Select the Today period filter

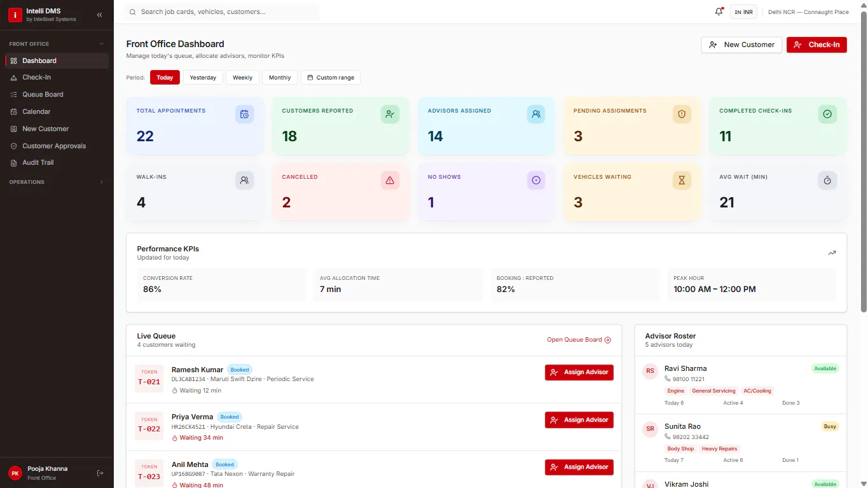165,78
